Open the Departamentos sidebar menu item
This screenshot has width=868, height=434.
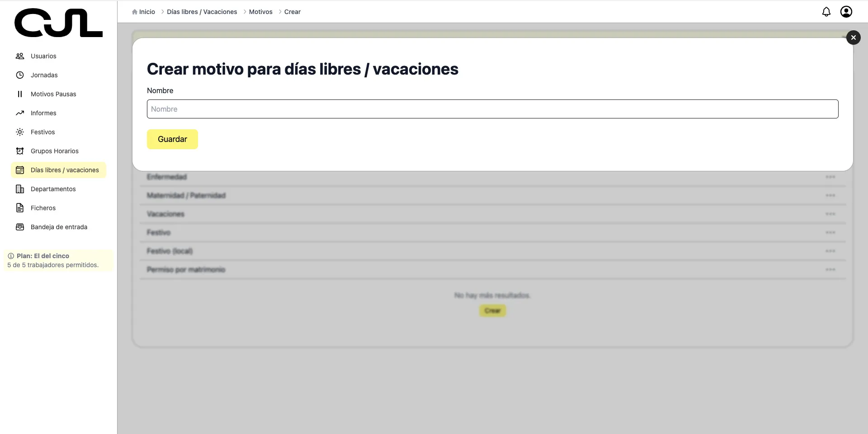coord(53,189)
